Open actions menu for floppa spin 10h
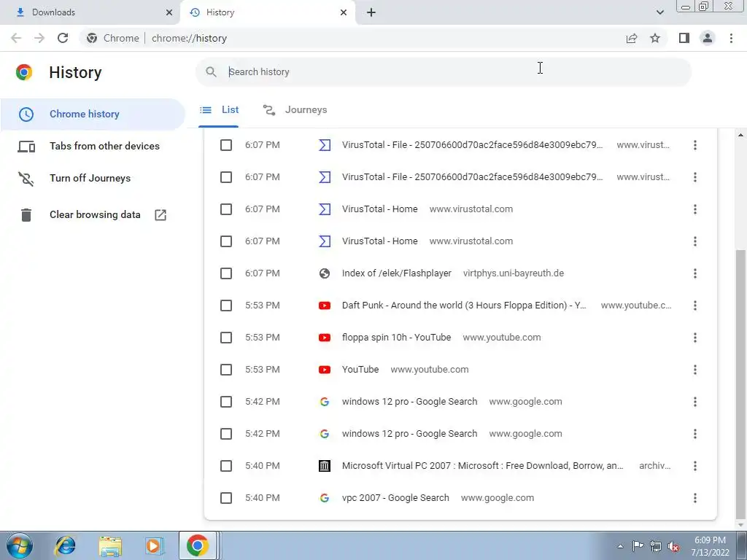Screen dimensions: 747x560 click(695, 338)
